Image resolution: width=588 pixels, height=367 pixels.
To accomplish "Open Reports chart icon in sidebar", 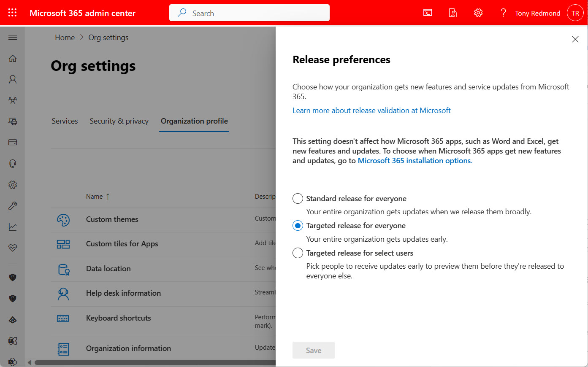I will (x=13, y=227).
